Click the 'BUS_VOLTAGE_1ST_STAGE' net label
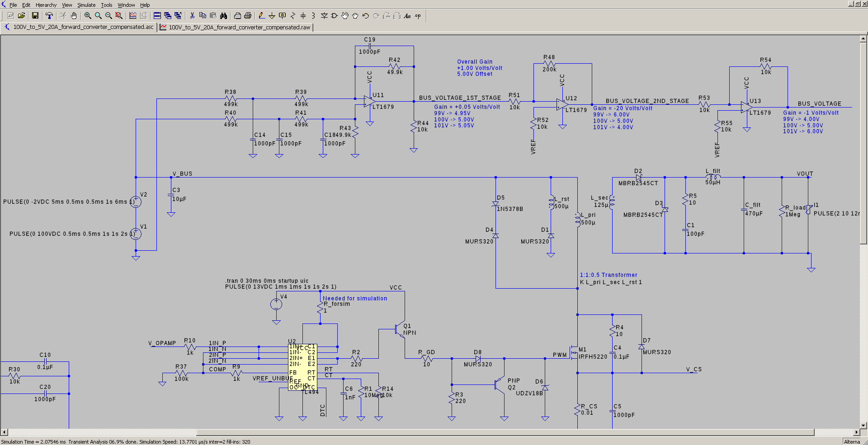868x445 pixels. (460, 98)
